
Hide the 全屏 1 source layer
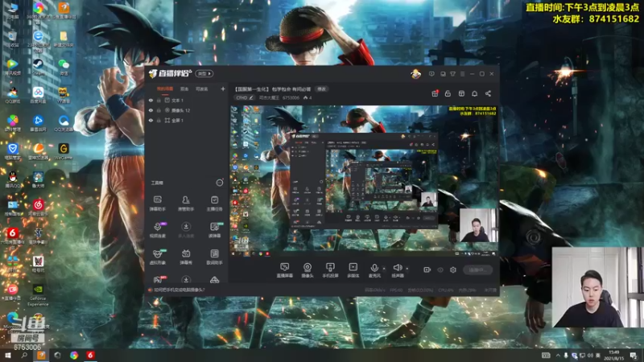click(151, 120)
